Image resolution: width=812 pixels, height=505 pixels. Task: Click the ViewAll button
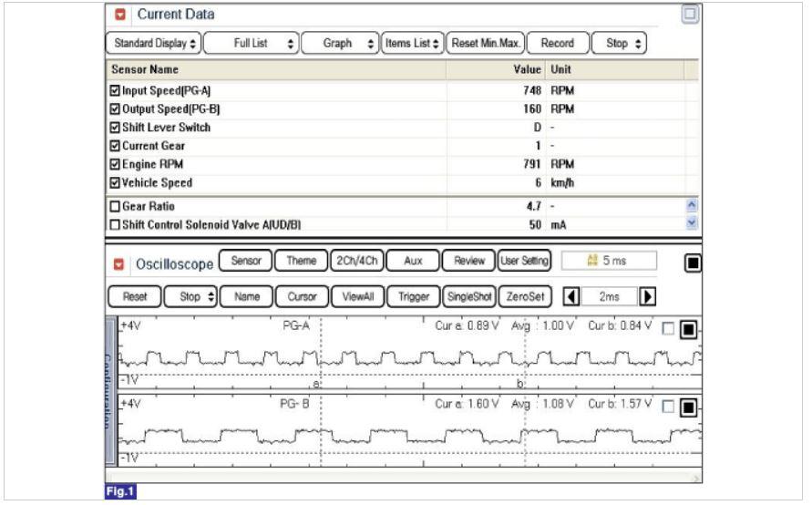click(358, 297)
